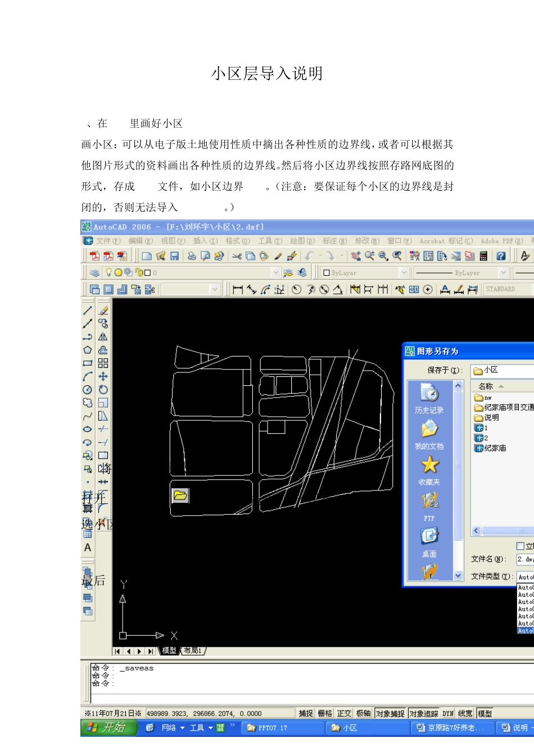Select the Rotate modify tool
The height and width of the screenshot is (756, 534).
pyautogui.click(x=103, y=390)
